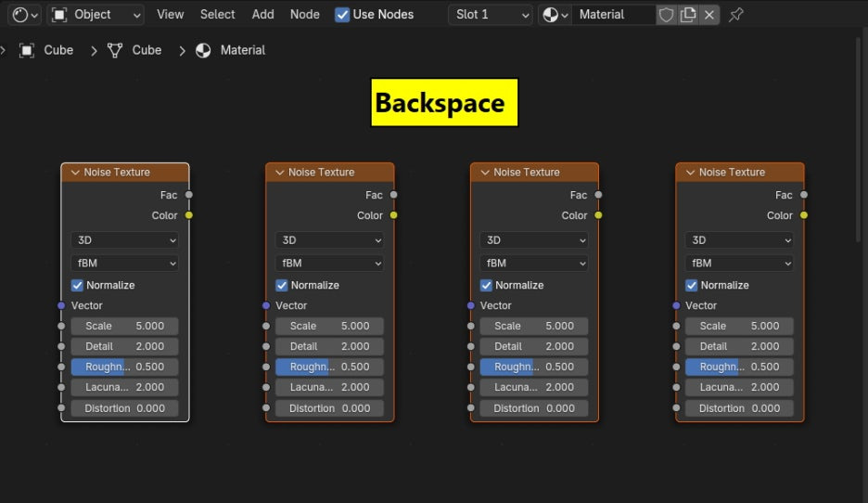Click the Detail input socket on third node
Viewport: 868px width, 503px height.
[471, 346]
